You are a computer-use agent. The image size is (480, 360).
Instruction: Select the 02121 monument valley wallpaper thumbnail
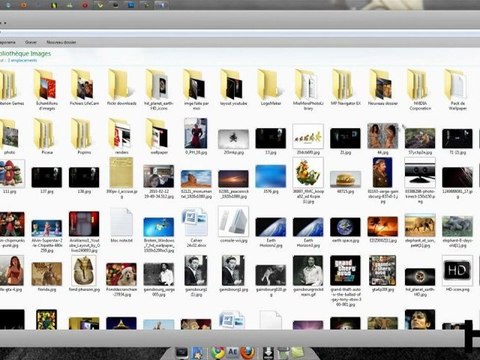point(196,179)
